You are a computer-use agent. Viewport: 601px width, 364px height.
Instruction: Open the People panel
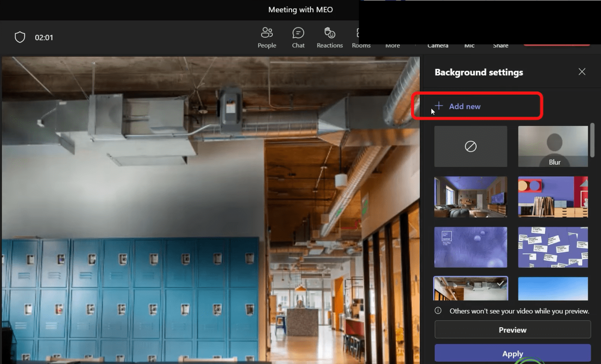pos(266,37)
